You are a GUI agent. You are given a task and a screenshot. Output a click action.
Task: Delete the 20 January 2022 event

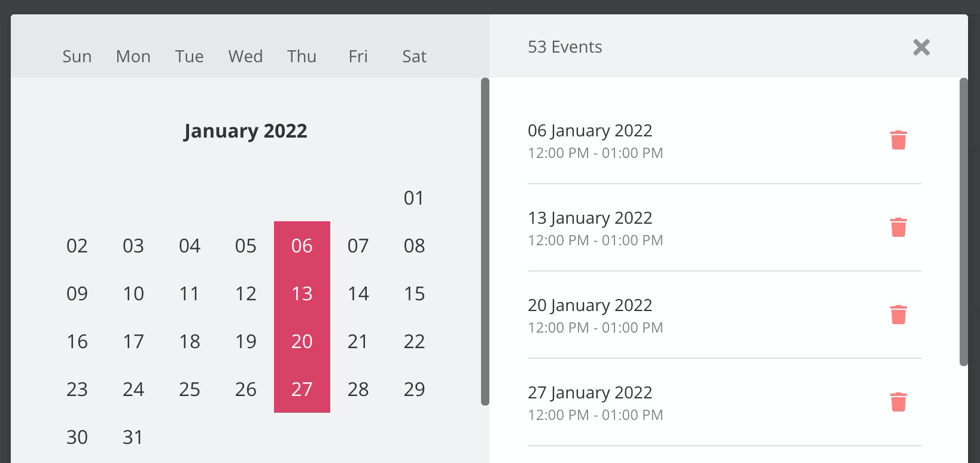(x=899, y=314)
